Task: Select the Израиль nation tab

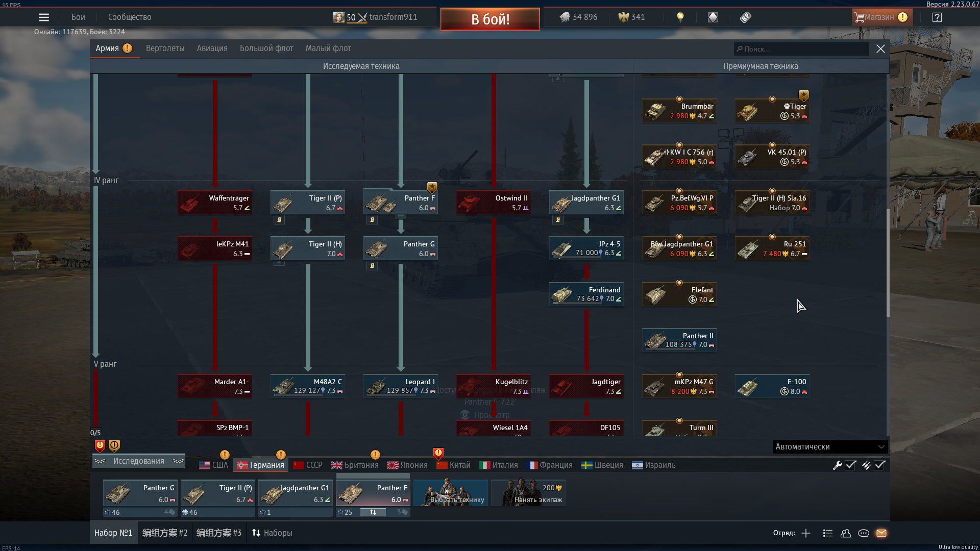Action: pyautogui.click(x=653, y=465)
